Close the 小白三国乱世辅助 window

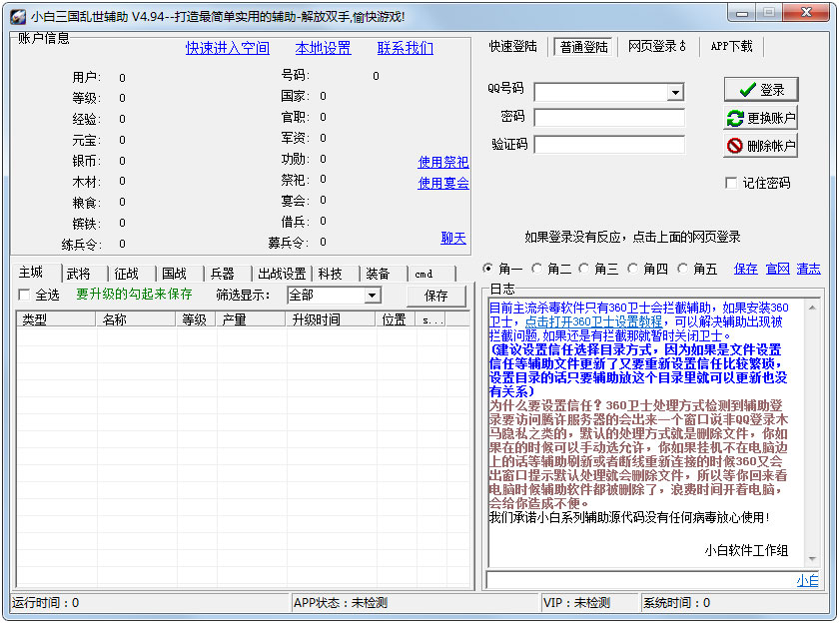[806, 13]
